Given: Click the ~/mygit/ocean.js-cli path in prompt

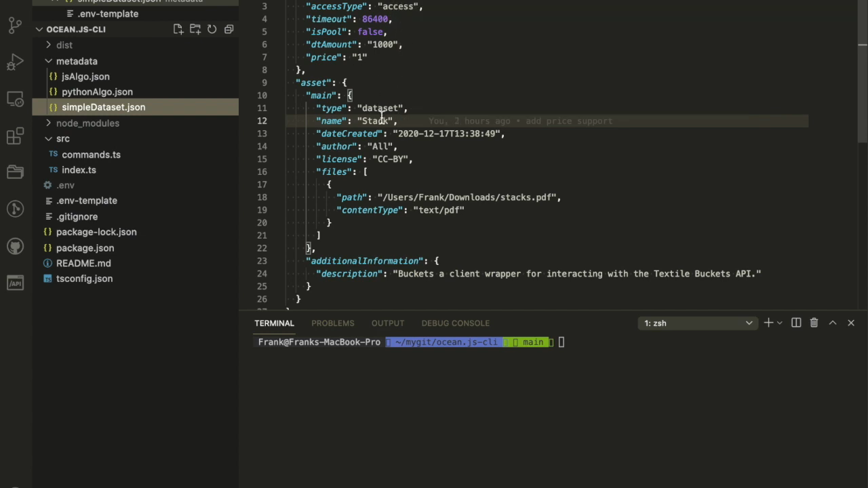Looking at the screenshot, I should click(x=446, y=342).
